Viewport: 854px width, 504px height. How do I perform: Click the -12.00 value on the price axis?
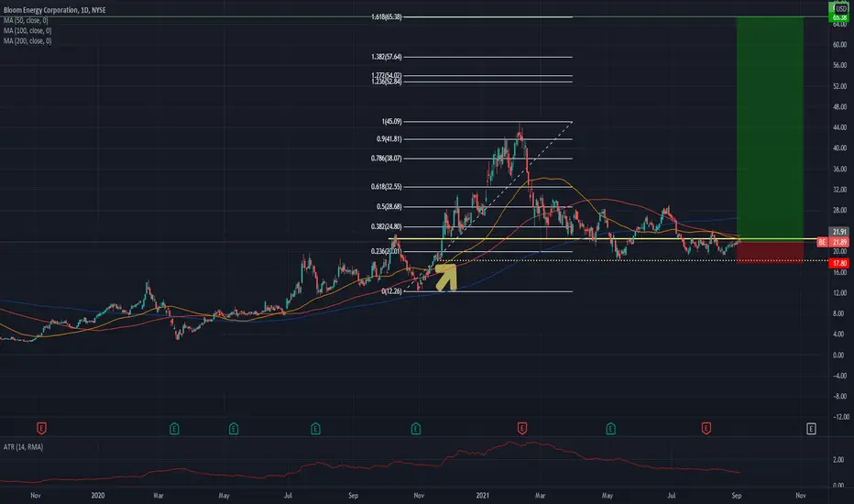tap(839, 417)
